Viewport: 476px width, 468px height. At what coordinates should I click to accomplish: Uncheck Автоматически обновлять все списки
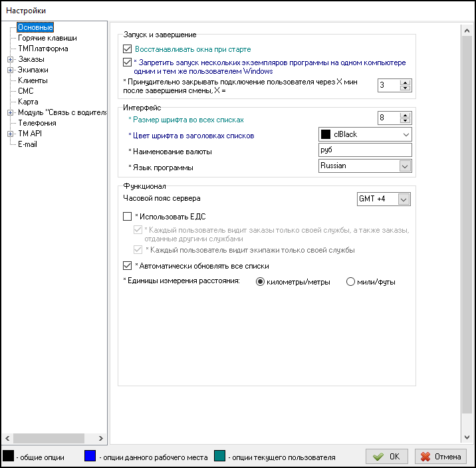point(128,266)
